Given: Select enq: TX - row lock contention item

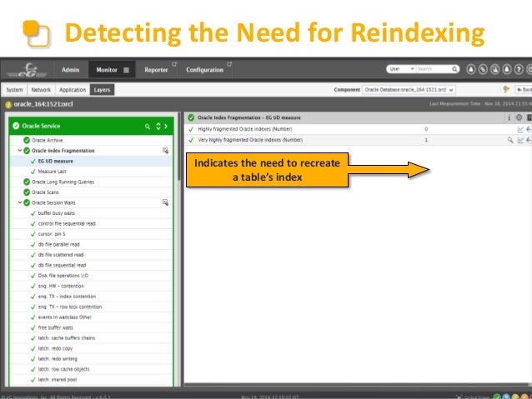Looking at the screenshot, I should coord(70,307).
